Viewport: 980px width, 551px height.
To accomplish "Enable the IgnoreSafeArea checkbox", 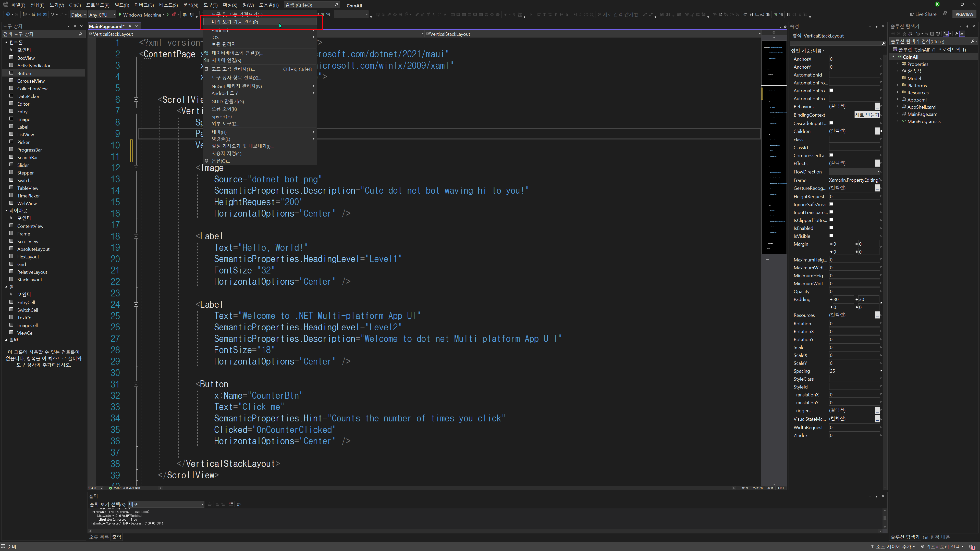I will click(x=831, y=204).
